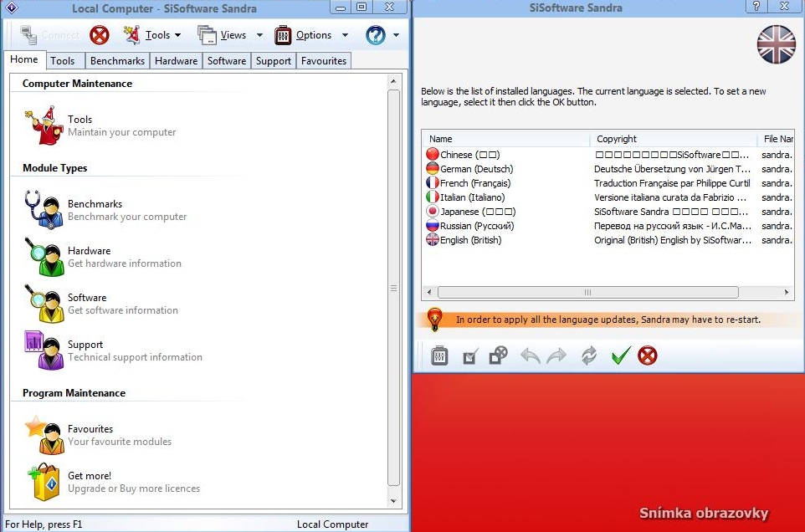The height and width of the screenshot is (532, 805).
Task: Switch to the Benchmarks tab
Action: click(117, 60)
